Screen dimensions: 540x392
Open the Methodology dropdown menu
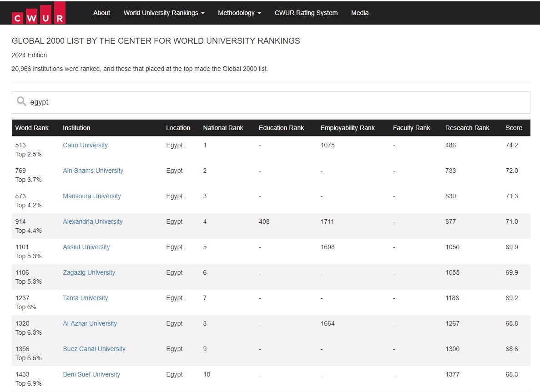(239, 13)
